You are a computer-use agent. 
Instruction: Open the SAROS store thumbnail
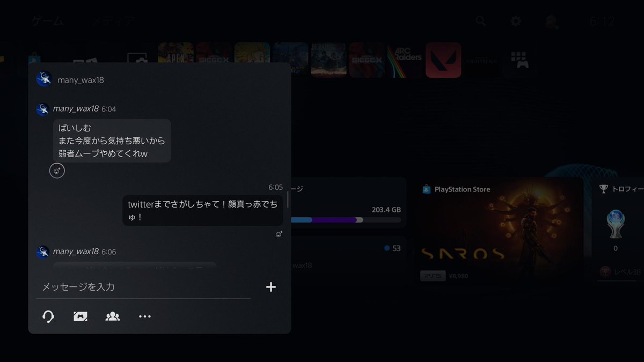pos(499,231)
